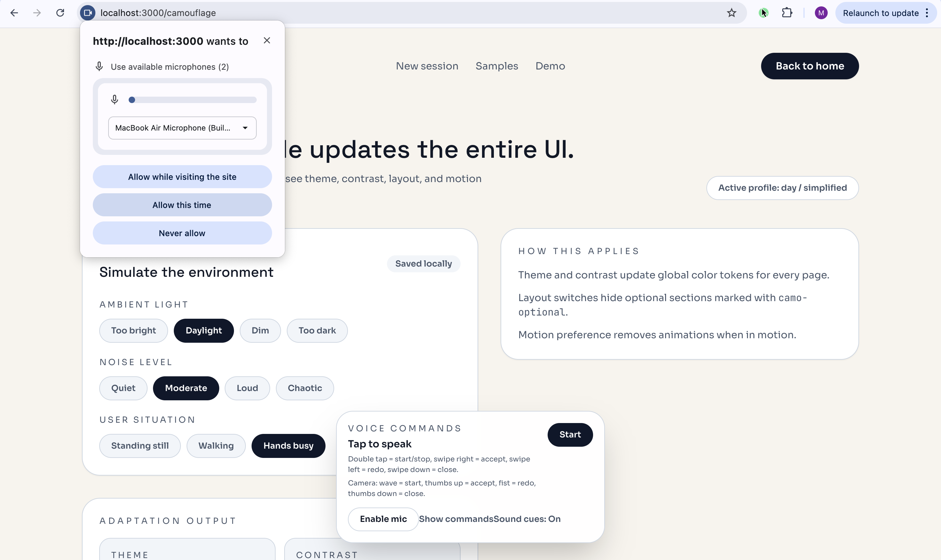Open the extensions puzzle icon
941x560 pixels.
click(787, 13)
